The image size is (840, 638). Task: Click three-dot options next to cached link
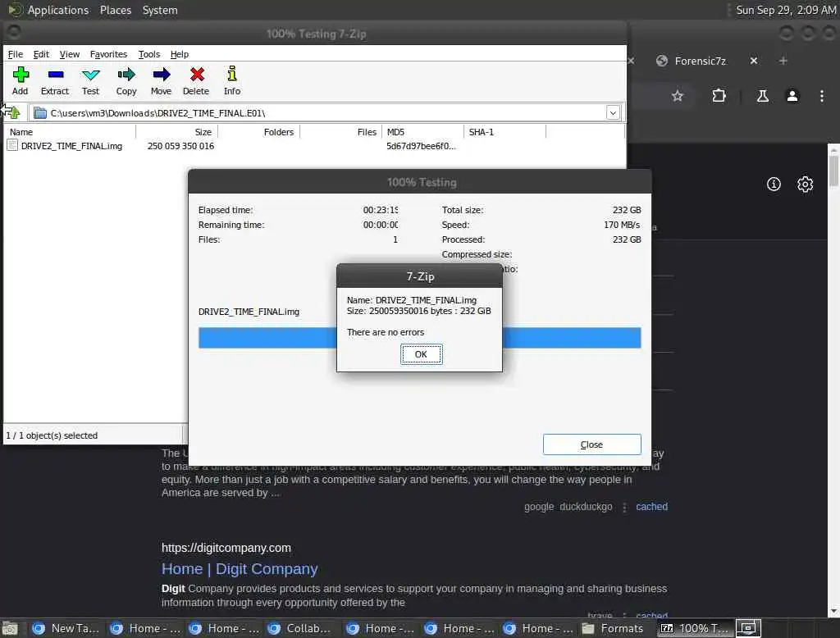pyautogui.click(x=624, y=507)
